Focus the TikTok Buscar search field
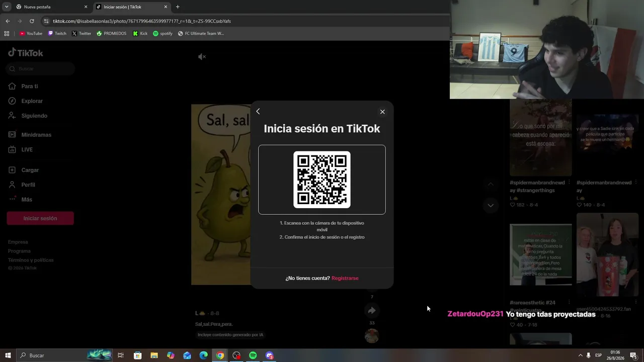 [x=41, y=68]
